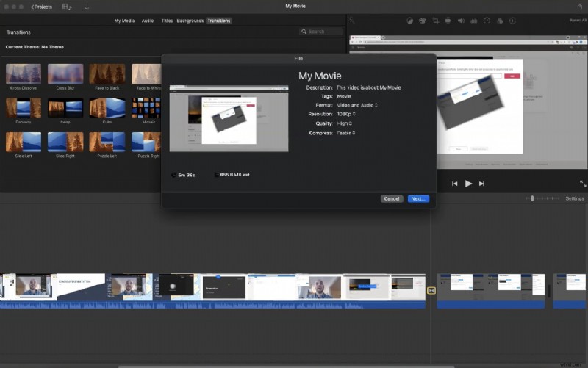The image size is (588, 368).
Task: Click the magic wand auto-enhance icon
Action: point(351,21)
